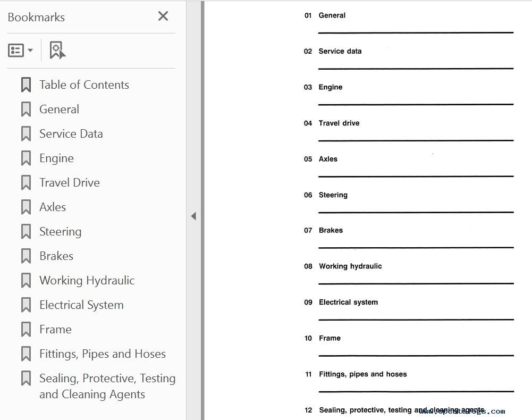Viewport: 532px width, 420px height.
Task: Click the bookmark icon beside Travel Drive
Action: coord(26,183)
